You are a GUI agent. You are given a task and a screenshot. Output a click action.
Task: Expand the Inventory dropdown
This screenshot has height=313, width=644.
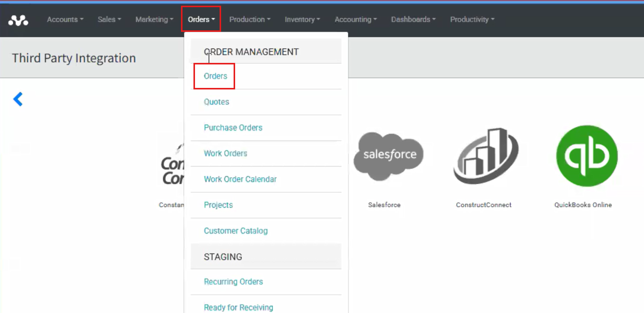point(302,19)
